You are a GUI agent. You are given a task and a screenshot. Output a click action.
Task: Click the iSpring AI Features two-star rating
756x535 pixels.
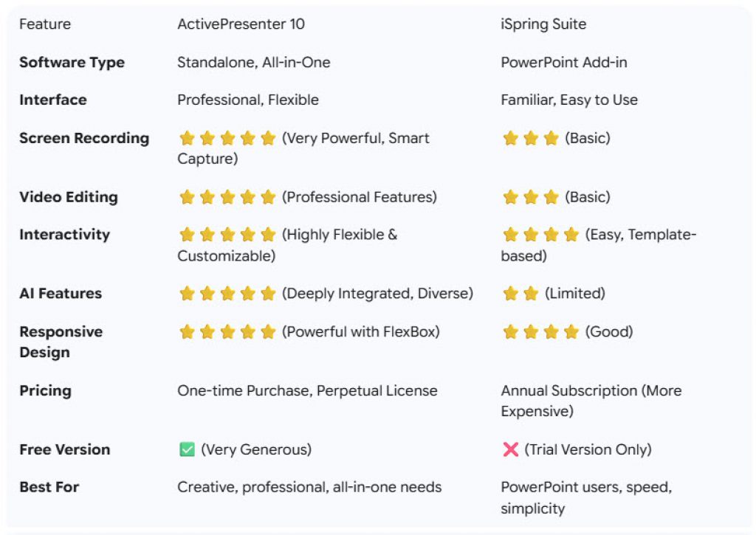[520, 294]
